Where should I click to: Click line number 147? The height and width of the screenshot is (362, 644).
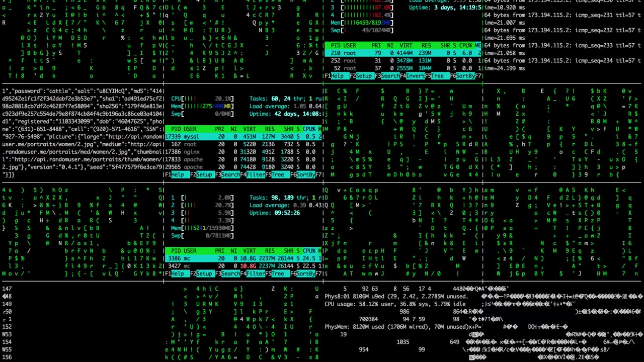point(7,289)
